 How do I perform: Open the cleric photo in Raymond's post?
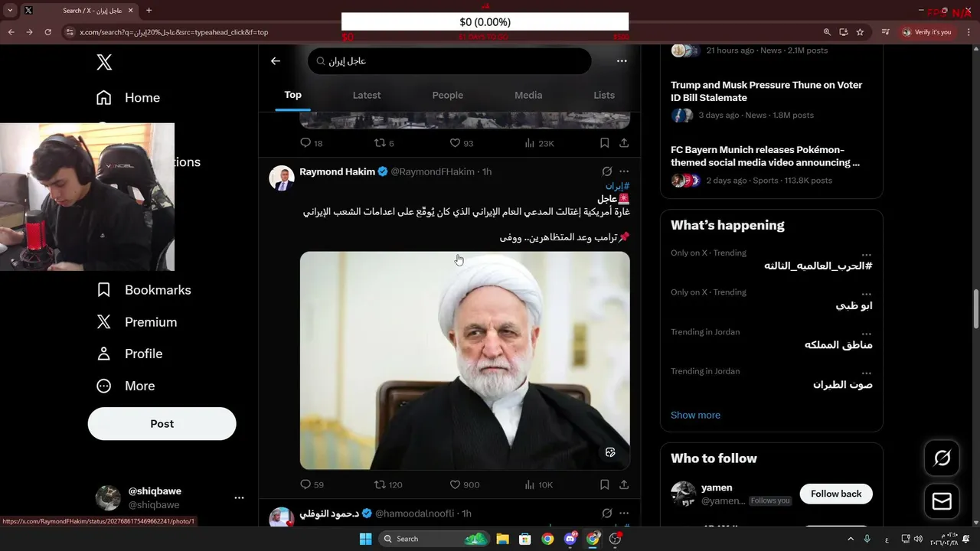pos(465,360)
